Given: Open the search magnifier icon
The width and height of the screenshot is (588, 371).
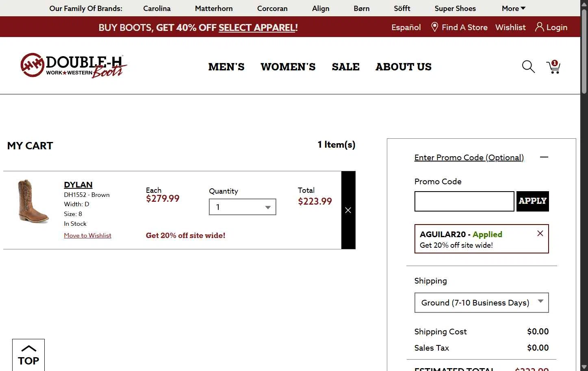Looking at the screenshot, I should (x=528, y=67).
